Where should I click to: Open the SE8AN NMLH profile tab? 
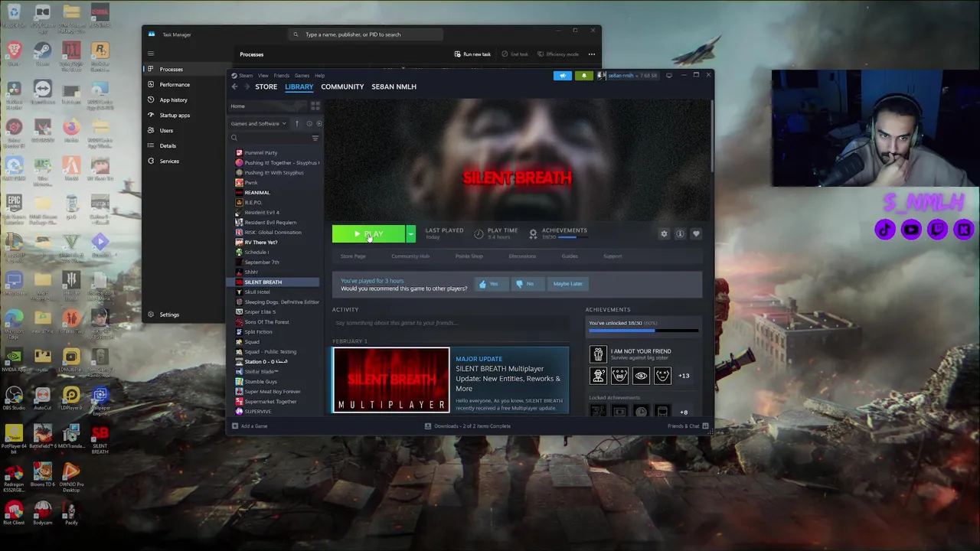click(394, 86)
